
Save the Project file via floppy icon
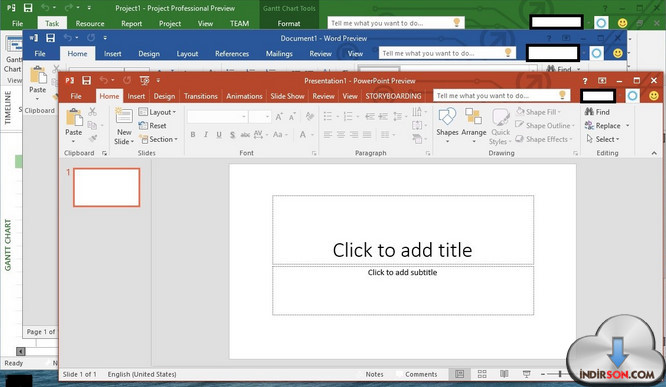coord(28,8)
